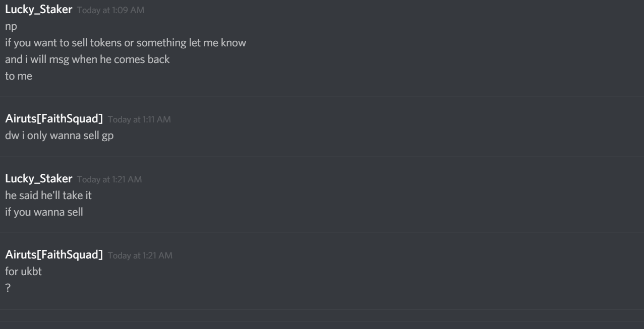Click the 'if you wanna sell' message
The height and width of the screenshot is (329, 644).
coord(44,212)
